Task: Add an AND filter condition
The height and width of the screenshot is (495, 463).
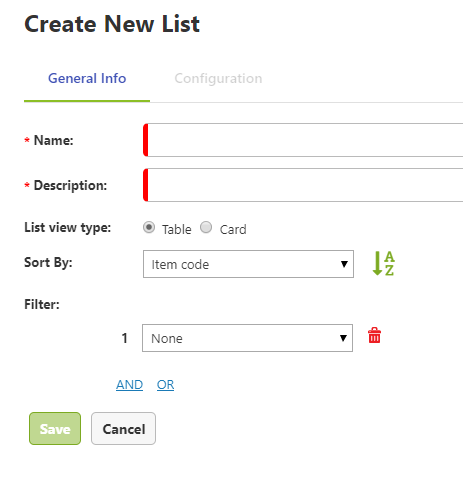Action: coord(129,385)
